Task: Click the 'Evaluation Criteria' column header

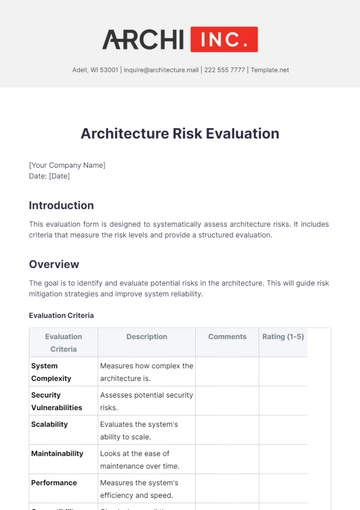Action: pos(64,343)
